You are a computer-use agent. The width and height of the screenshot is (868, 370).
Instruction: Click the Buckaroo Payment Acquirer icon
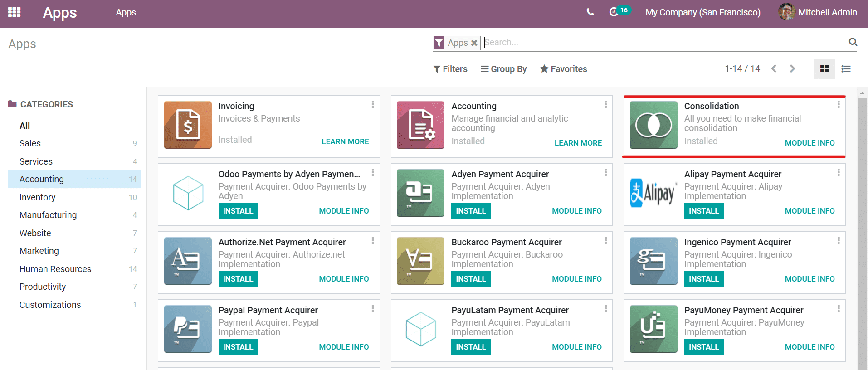[420, 261]
